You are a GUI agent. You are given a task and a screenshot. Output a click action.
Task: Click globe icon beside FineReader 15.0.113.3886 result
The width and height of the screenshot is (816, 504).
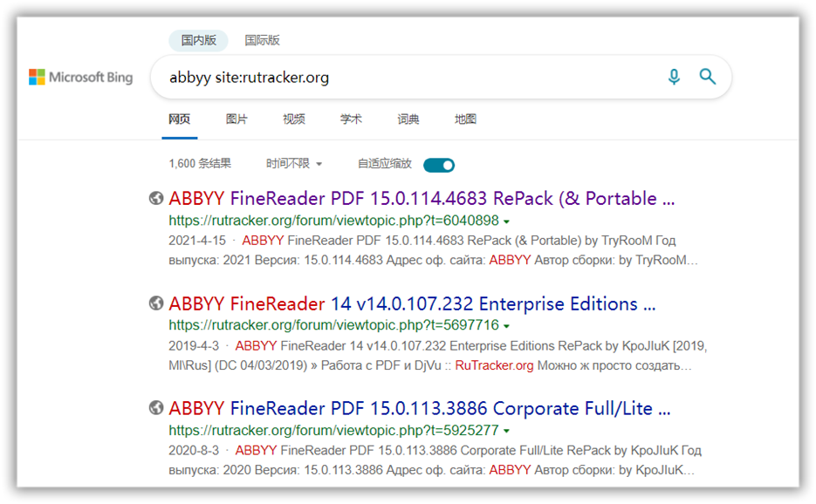[x=156, y=408]
